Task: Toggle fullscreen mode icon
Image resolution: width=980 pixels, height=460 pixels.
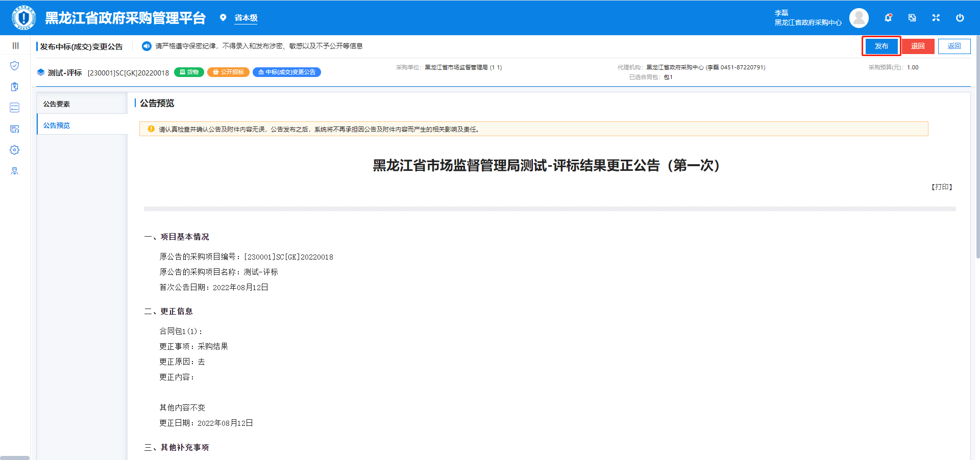Action: pyautogui.click(x=936, y=18)
